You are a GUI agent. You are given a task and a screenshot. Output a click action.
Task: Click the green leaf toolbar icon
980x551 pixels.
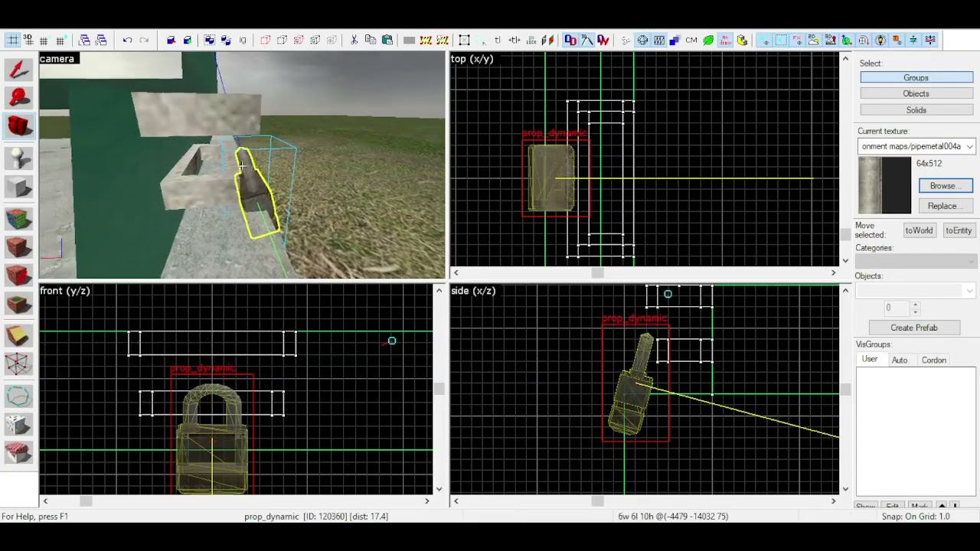708,41
